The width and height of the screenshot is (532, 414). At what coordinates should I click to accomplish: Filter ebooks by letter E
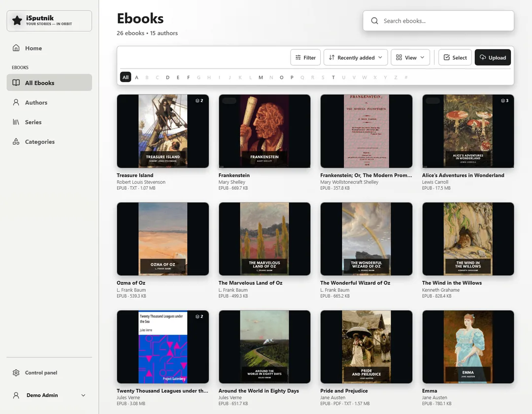[x=178, y=77]
